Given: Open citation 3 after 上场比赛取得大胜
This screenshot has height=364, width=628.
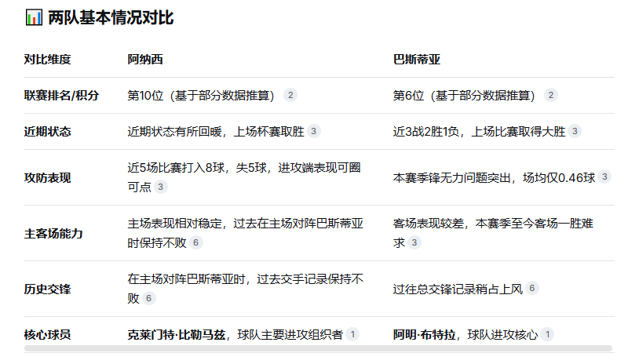Looking at the screenshot, I should (x=575, y=131).
